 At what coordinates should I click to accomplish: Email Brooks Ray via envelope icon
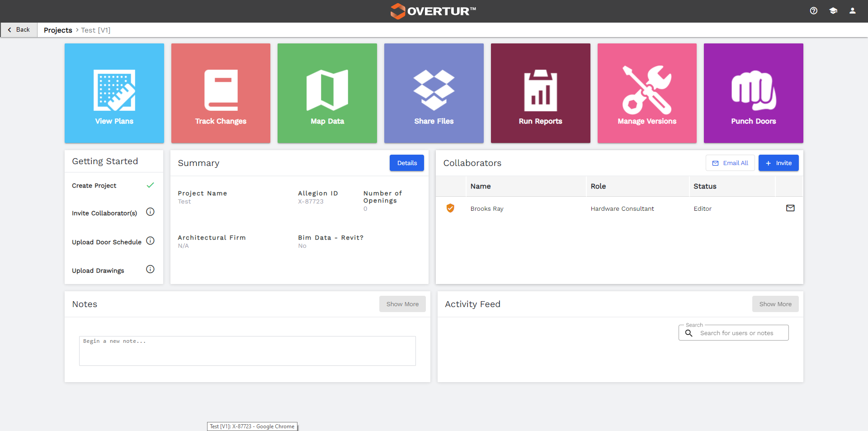[790, 208]
